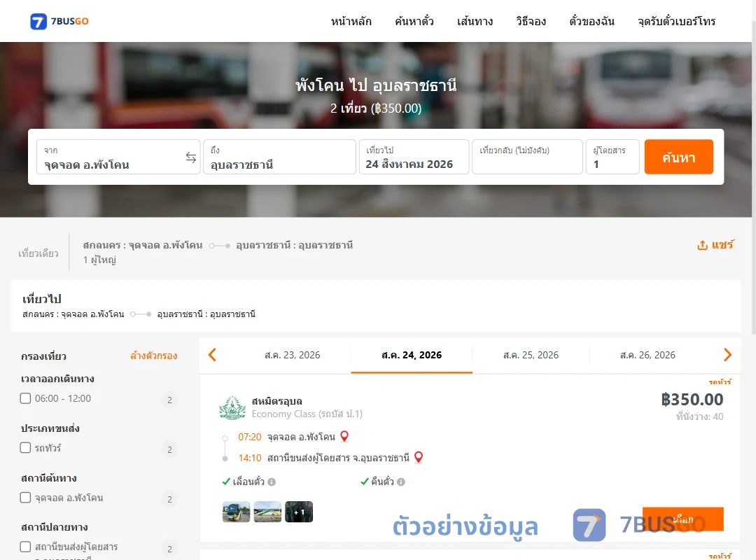Open ตั๋วของฉัน menu item
This screenshot has height=560, width=756.
(591, 21)
